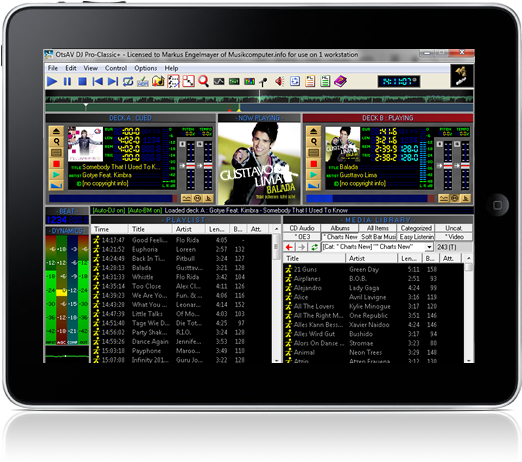Switch to Albums library tab
This screenshot has width=522, height=462.
click(340, 228)
